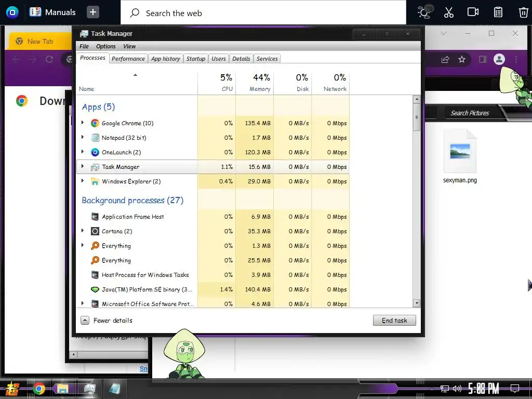Switch to the App history tab
Screen dimensions: 532x399
(x=166, y=59)
